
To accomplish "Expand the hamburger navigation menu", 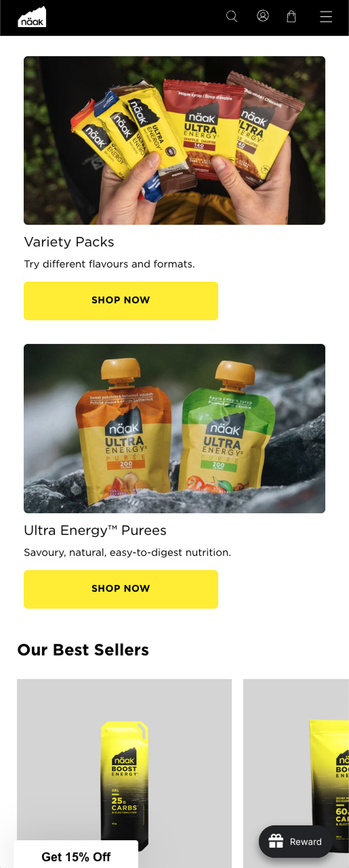I will point(326,17).
